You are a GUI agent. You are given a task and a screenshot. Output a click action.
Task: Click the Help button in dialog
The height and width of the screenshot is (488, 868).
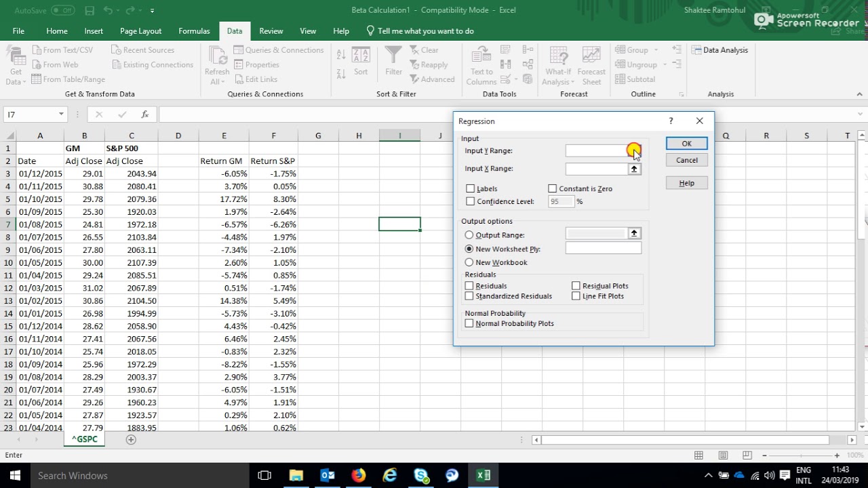pos(686,183)
